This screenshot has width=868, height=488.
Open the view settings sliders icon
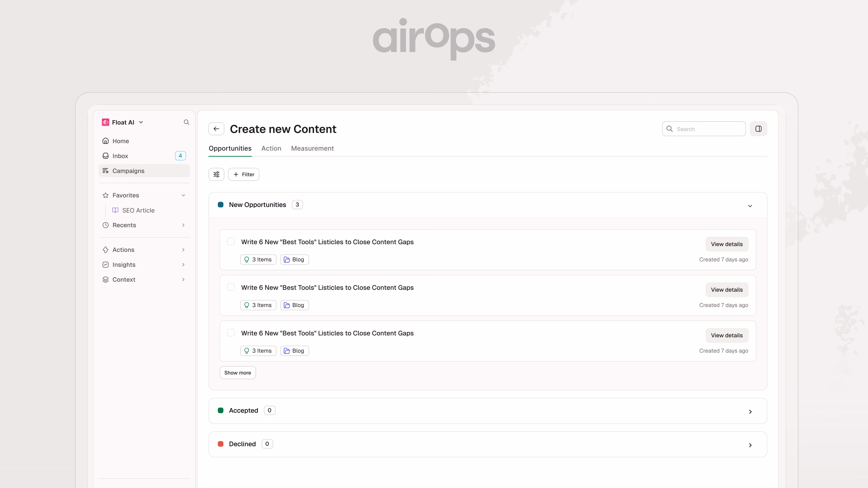(216, 174)
